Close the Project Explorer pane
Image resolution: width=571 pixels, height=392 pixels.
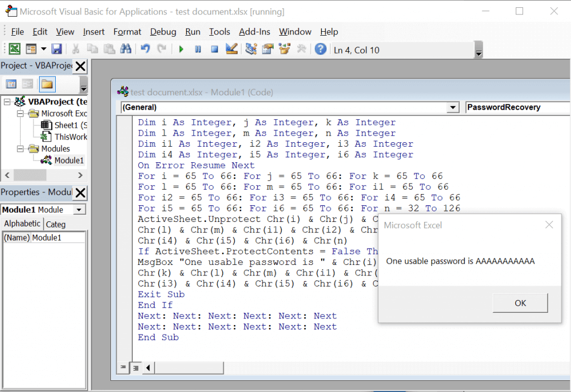(80, 66)
